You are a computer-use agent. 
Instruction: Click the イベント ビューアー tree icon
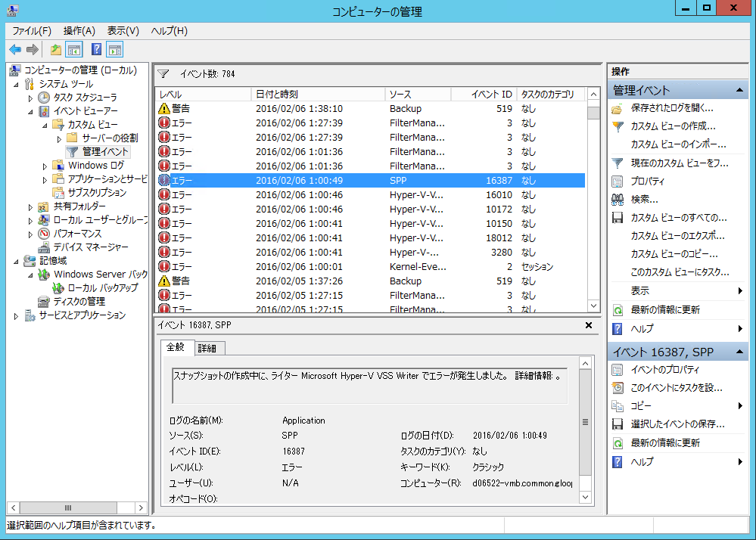pyautogui.click(x=44, y=110)
